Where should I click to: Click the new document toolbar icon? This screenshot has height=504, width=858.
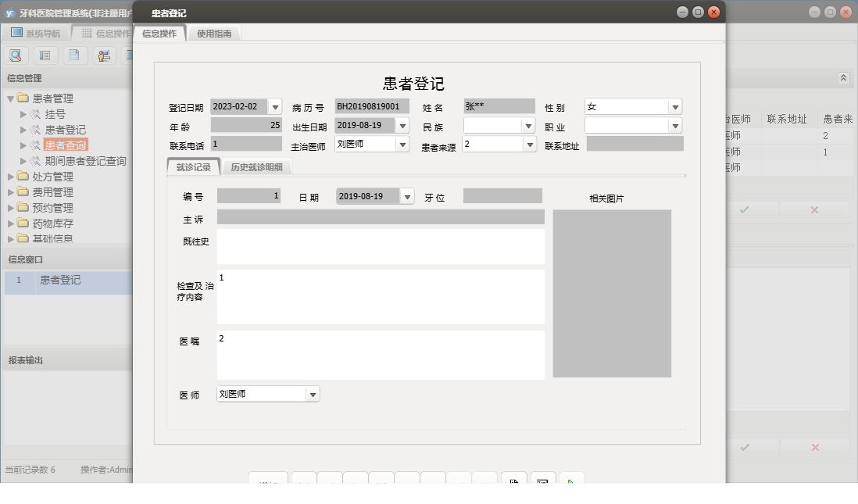[73, 55]
